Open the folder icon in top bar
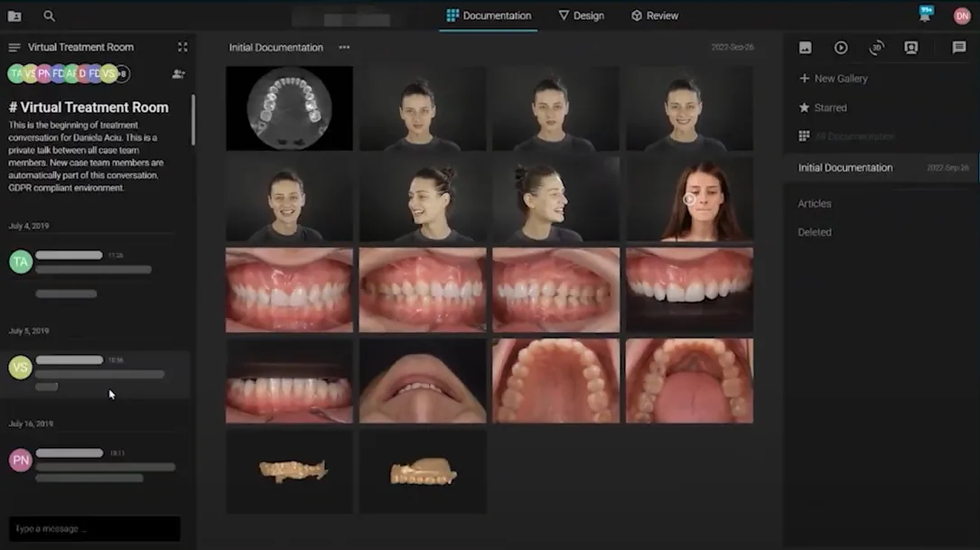The width and height of the screenshot is (980, 550). point(14,16)
